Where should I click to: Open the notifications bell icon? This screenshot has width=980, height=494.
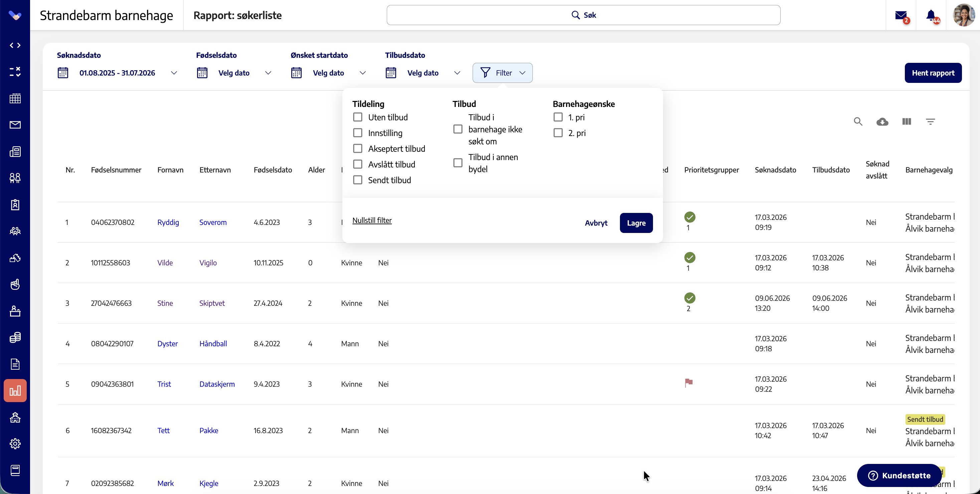point(931,16)
